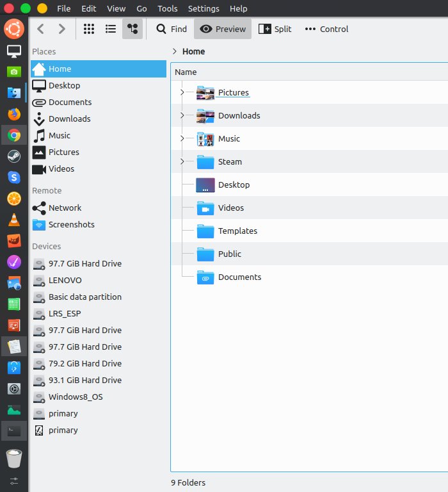This screenshot has height=492, width=448.
Task: Select the Templates folder
Action: click(x=237, y=231)
